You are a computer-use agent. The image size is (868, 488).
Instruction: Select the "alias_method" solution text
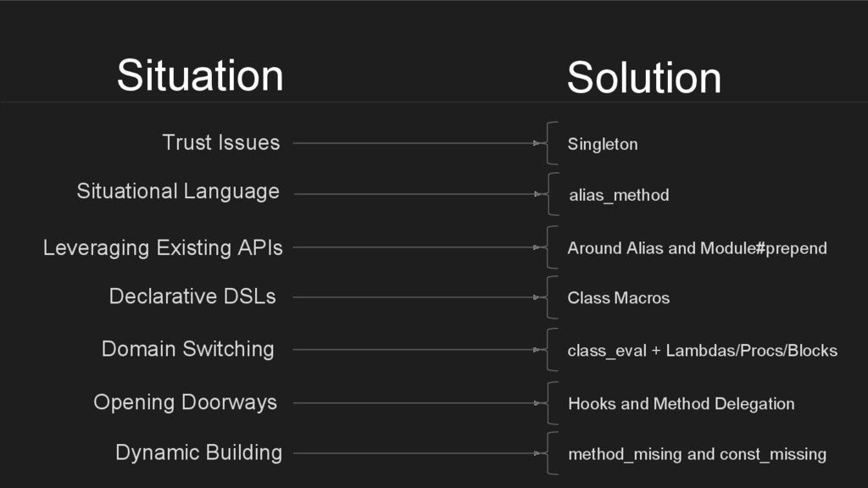[619, 196]
